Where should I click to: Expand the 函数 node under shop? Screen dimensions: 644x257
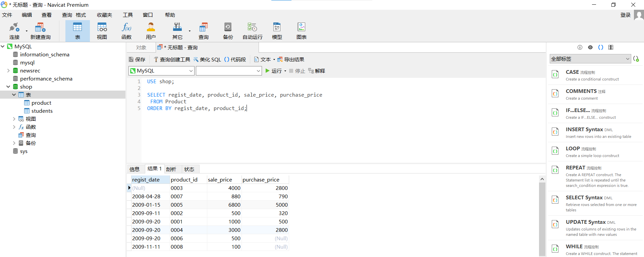14,127
